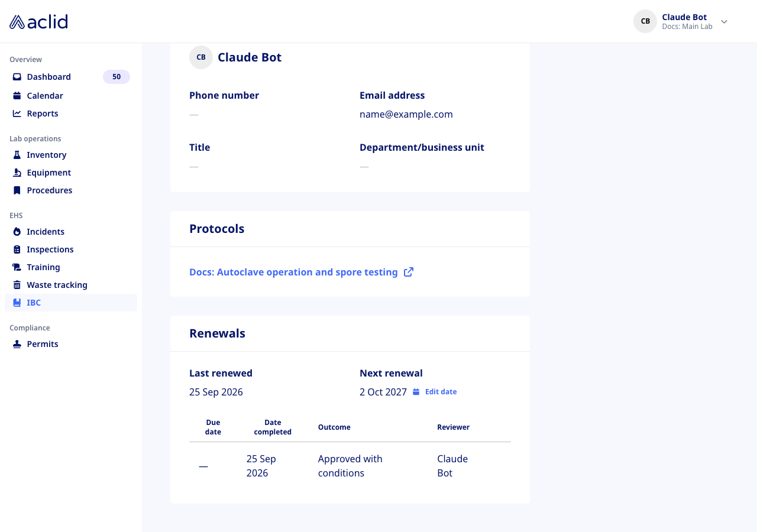Image resolution: width=757 pixels, height=532 pixels.
Task: Click the Inventory flask icon
Action: pyautogui.click(x=17, y=155)
